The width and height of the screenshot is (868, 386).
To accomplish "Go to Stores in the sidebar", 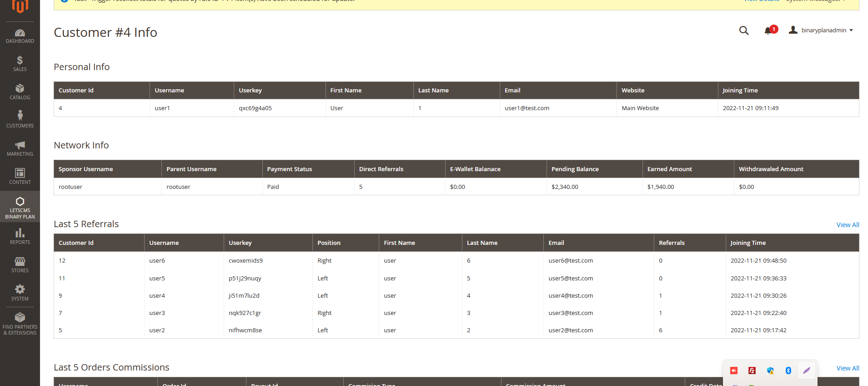I will click(x=20, y=265).
